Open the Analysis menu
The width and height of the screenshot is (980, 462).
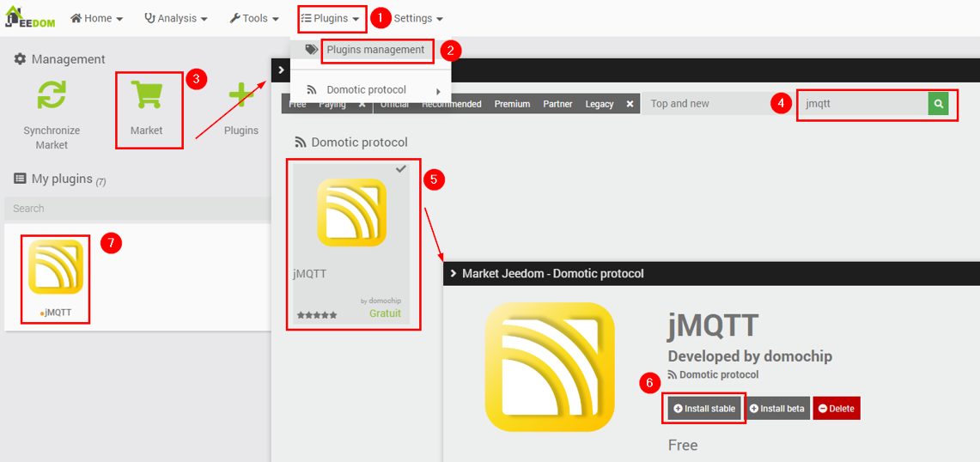[175, 18]
